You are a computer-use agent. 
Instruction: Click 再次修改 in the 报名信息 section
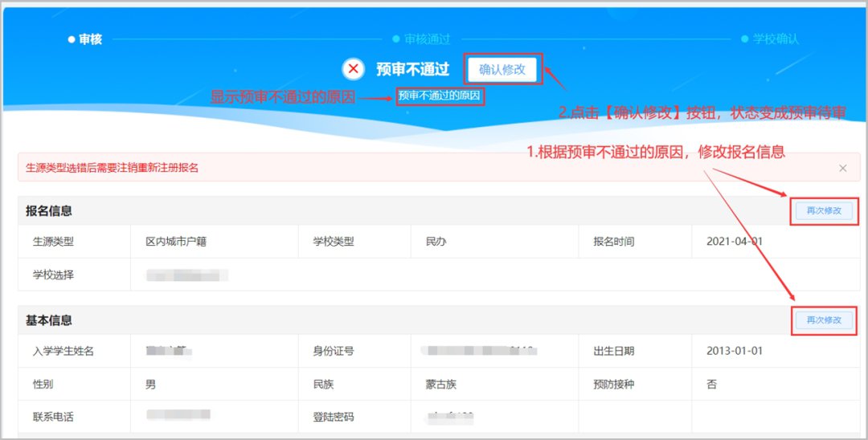click(x=823, y=210)
